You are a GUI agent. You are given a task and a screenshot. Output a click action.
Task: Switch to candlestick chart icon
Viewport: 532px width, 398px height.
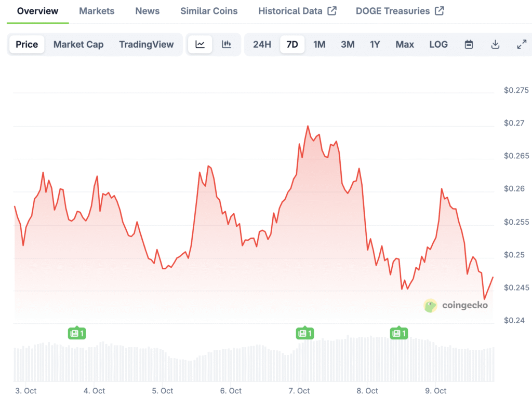tap(227, 45)
